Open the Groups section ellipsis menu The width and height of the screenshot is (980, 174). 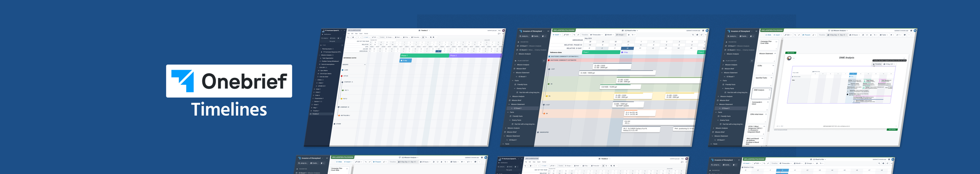tap(365, 64)
